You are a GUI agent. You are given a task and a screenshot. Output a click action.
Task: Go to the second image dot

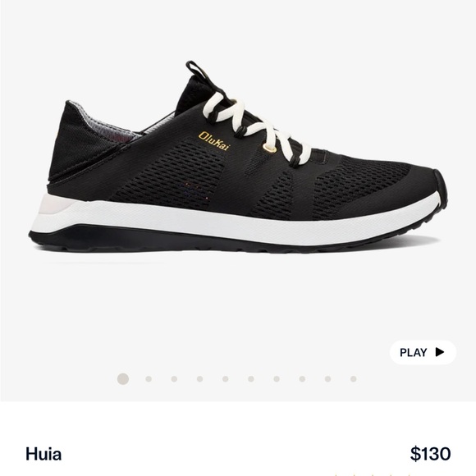click(149, 379)
